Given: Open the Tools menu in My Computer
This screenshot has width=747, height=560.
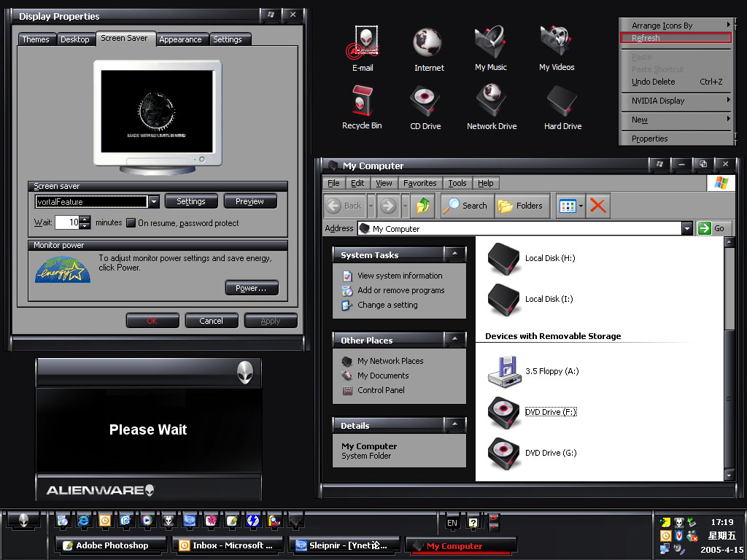Looking at the screenshot, I should (457, 183).
